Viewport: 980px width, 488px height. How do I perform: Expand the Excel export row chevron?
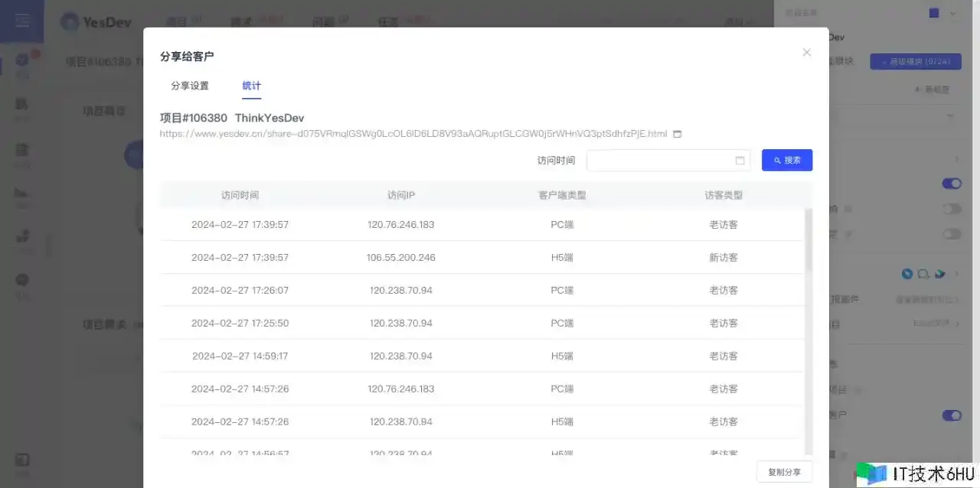click(x=958, y=324)
